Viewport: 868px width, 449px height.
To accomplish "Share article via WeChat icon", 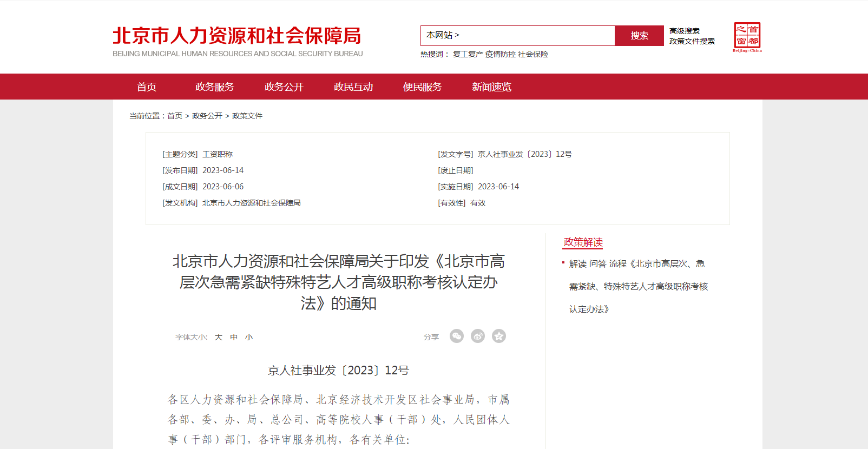I will pyautogui.click(x=457, y=336).
